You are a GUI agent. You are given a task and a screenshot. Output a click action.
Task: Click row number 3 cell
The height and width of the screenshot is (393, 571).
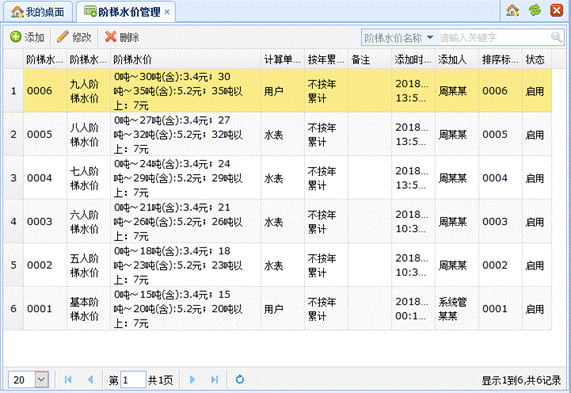click(x=13, y=178)
